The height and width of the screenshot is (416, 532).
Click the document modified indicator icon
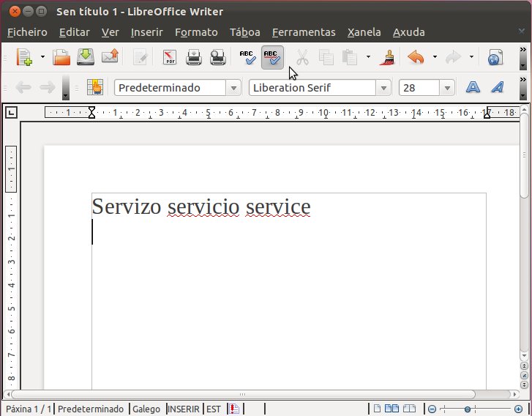pyautogui.click(x=234, y=409)
